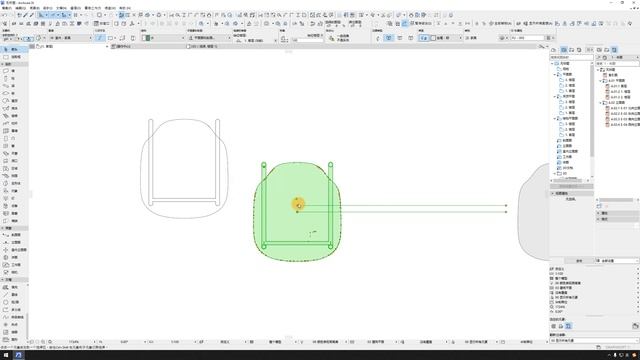Open the Help menu
640x360 pixels.
pyautogui.click(x=125, y=8)
